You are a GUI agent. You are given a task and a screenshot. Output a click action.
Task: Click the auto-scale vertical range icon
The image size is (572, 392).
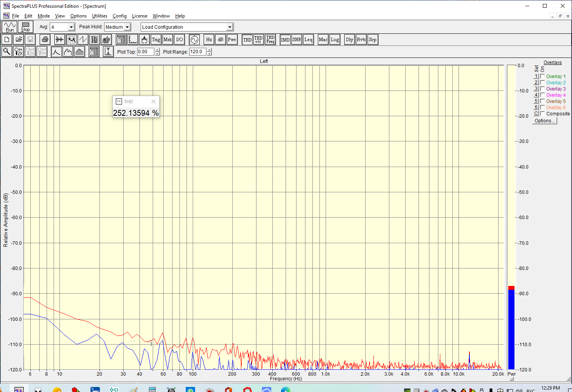108,52
